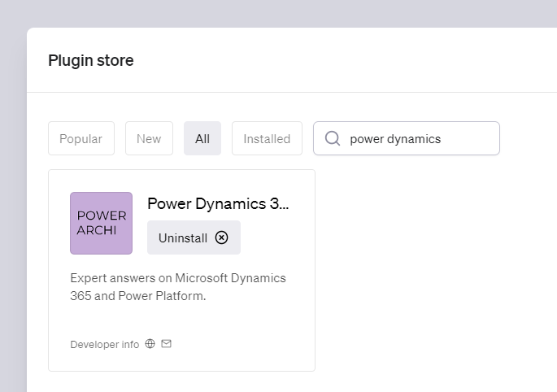
Task: Show the Installed plugins tab
Action: 267,138
